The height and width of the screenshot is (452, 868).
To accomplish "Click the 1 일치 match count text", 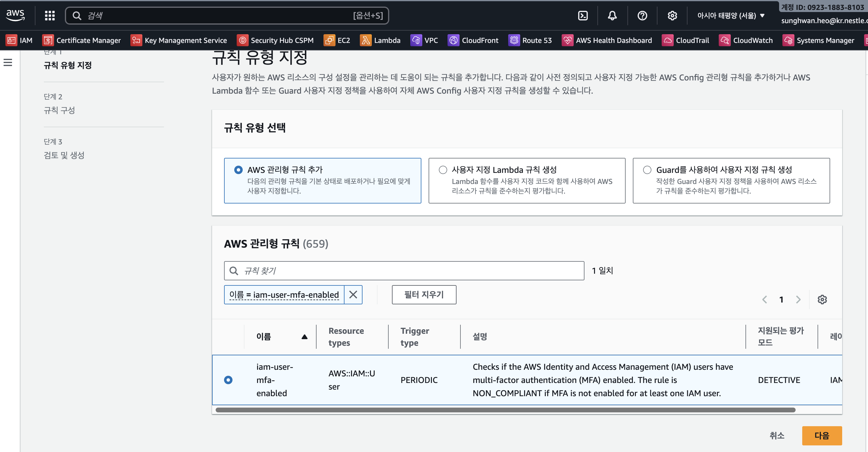I will pos(602,270).
